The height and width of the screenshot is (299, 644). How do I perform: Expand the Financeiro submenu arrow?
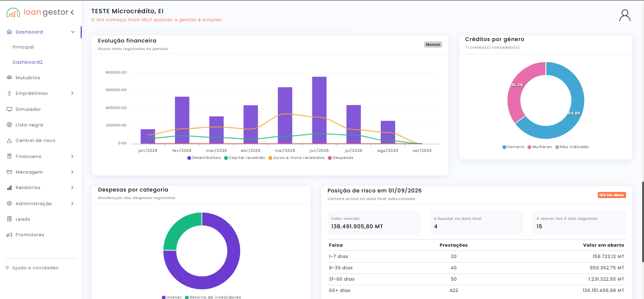73,156
